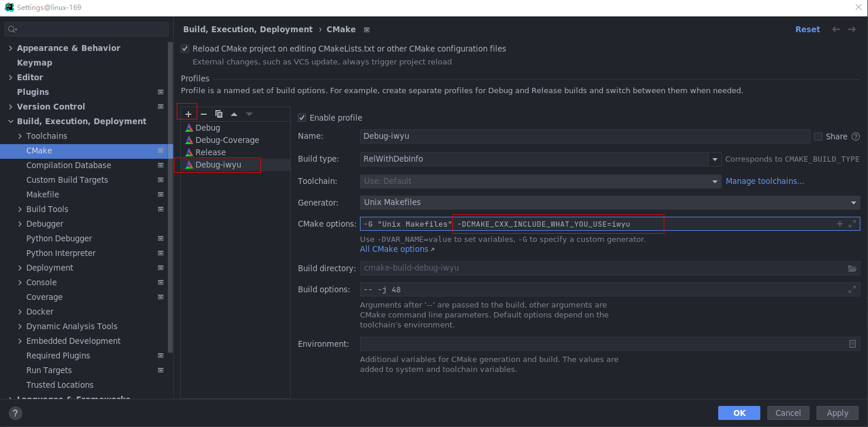Navigate back with the left arrow
The width and height of the screenshot is (868, 427).
836,29
